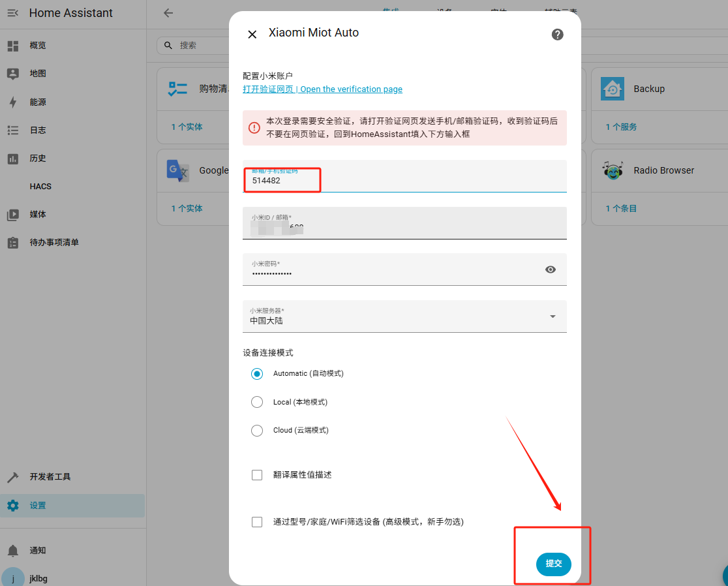The width and height of the screenshot is (728, 586).
Task: Click the verification code input field
Action: click(x=404, y=176)
